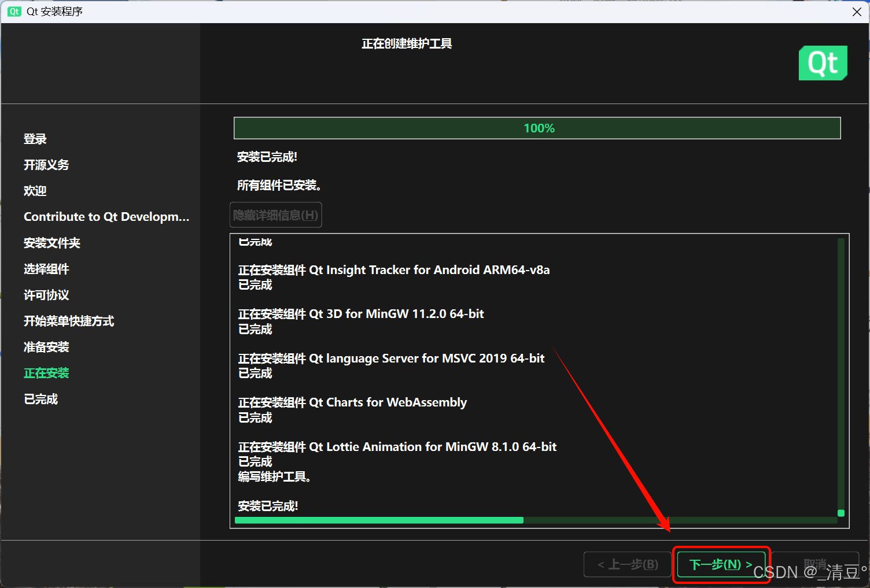Select the 准备安装 step in the sidebar

tap(46, 347)
